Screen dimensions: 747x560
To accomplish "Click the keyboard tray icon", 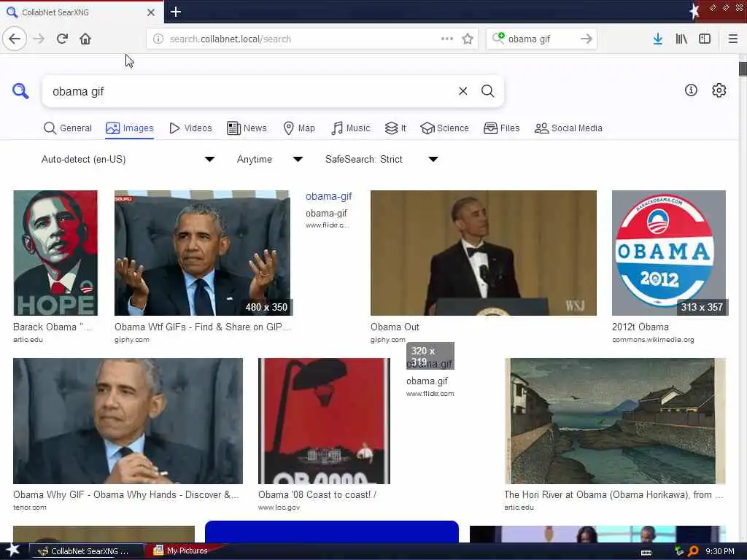I will click(x=646, y=553).
